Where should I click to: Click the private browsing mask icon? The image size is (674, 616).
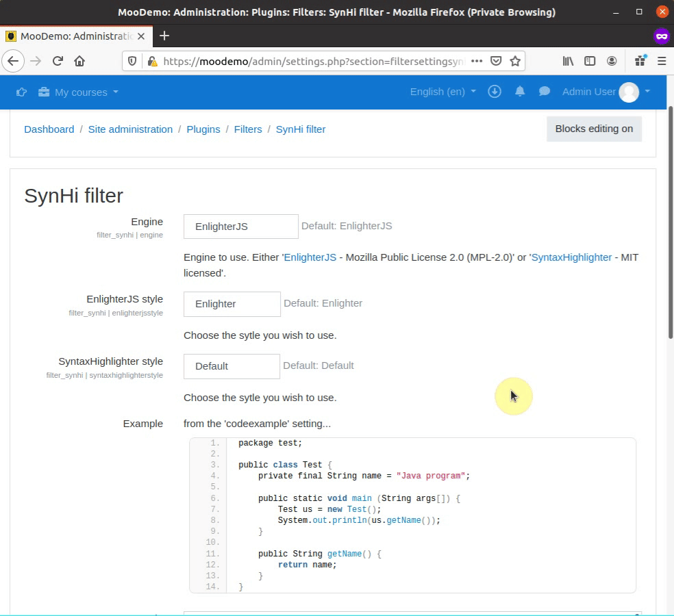[x=662, y=36]
